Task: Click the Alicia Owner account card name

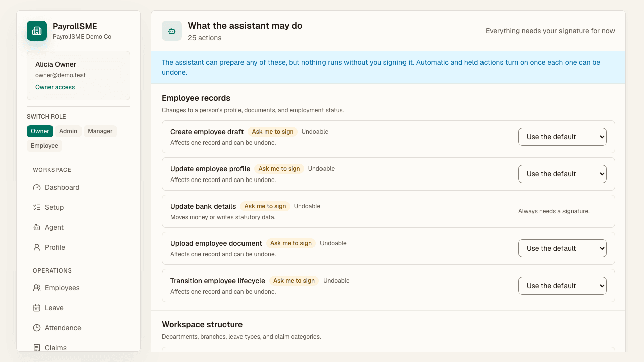Action: click(x=56, y=64)
